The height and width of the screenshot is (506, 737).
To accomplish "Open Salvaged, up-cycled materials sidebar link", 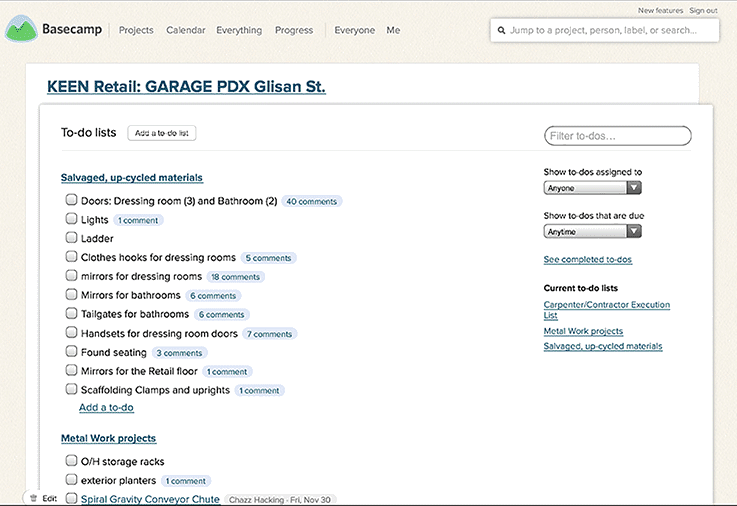I will click(603, 346).
